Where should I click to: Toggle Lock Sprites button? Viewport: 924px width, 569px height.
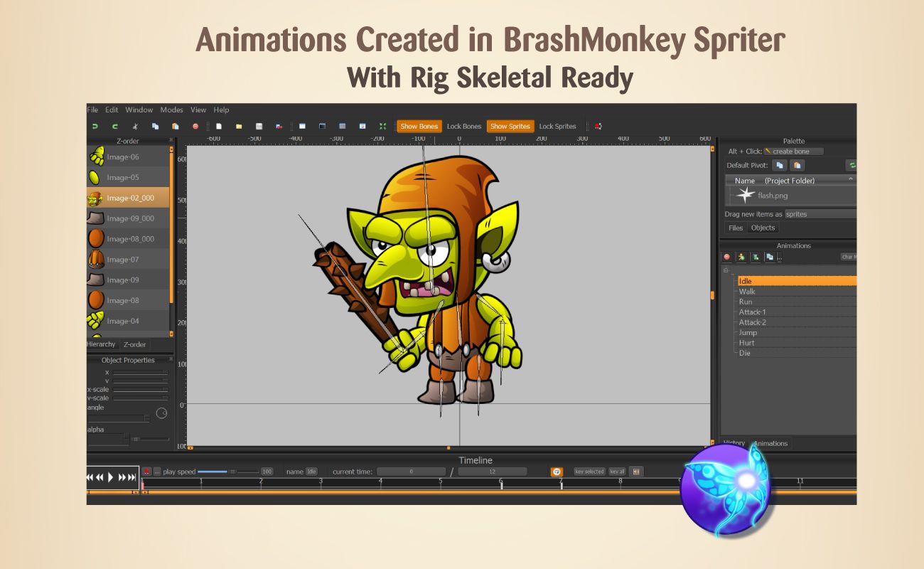557,127
